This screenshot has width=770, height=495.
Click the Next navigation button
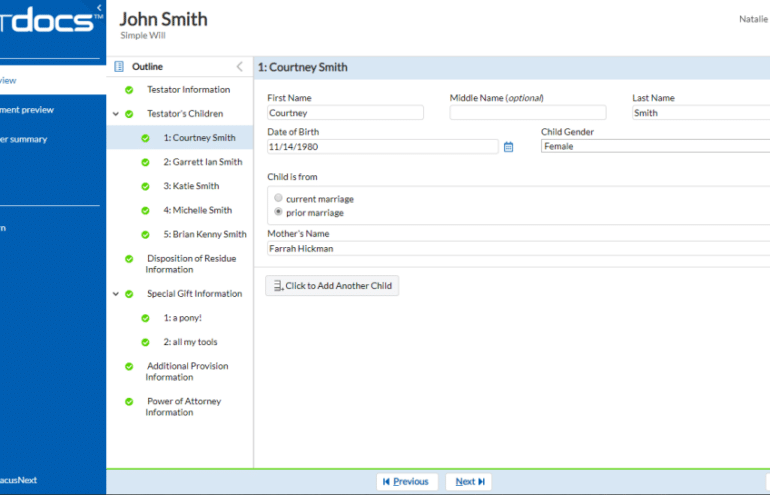468,482
